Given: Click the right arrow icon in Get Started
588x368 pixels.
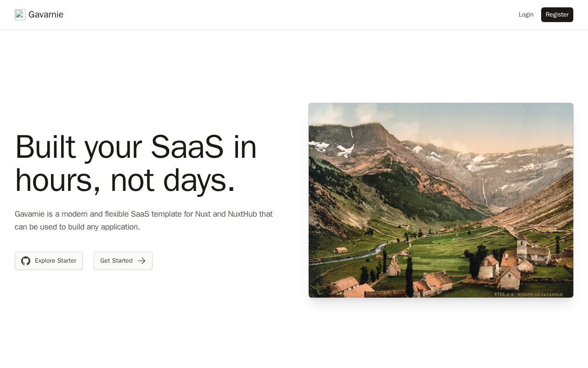Looking at the screenshot, I should (x=141, y=261).
